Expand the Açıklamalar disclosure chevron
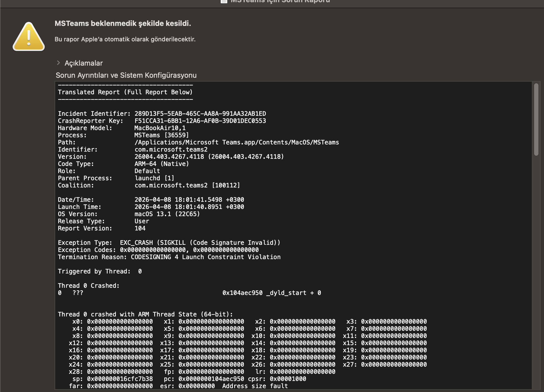 point(58,63)
